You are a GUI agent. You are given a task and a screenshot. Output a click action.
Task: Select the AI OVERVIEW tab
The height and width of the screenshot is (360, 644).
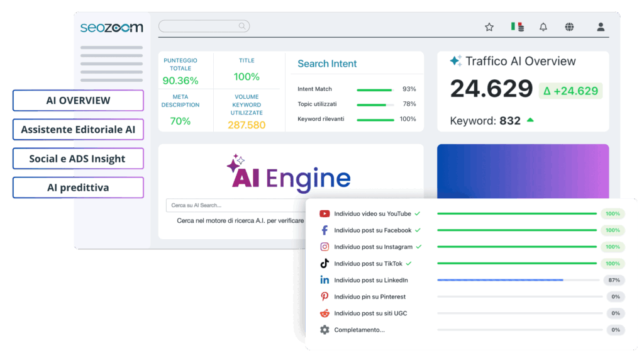78,101
